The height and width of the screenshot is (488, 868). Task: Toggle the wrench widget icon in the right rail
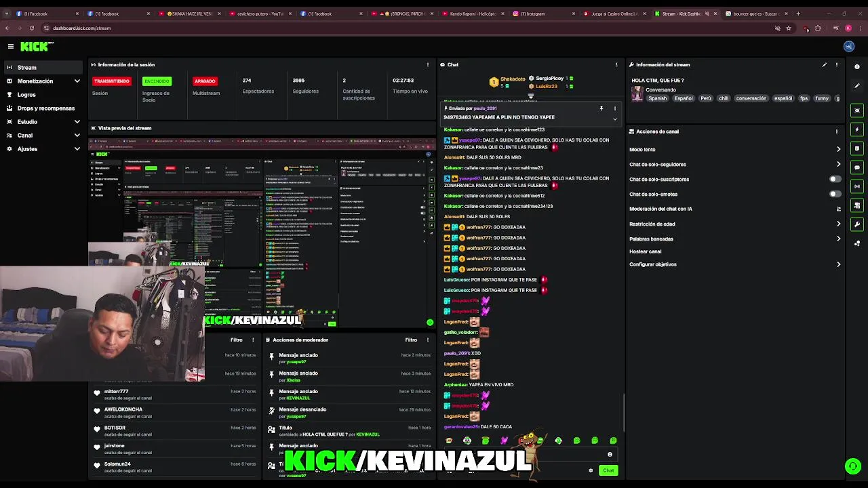(x=857, y=224)
